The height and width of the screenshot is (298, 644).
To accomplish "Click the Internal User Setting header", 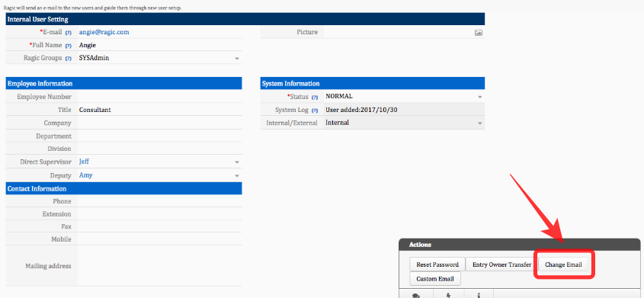I will pyautogui.click(x=245, y=19).
